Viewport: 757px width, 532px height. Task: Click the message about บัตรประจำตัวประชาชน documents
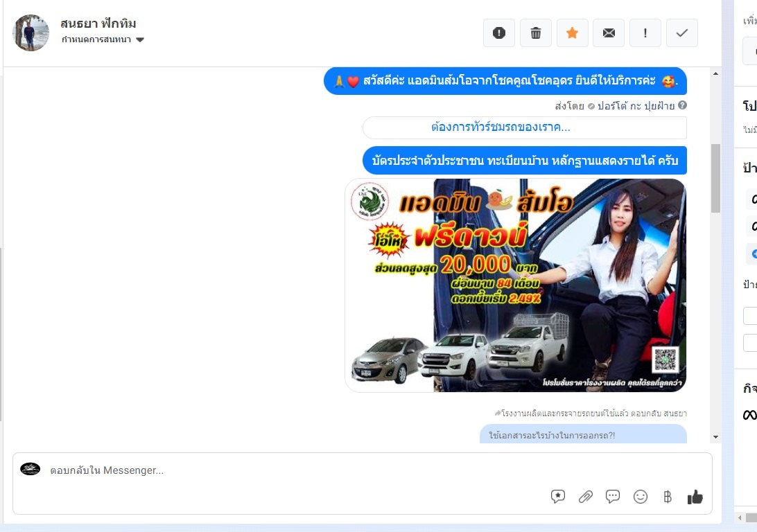tap(525, 161)
